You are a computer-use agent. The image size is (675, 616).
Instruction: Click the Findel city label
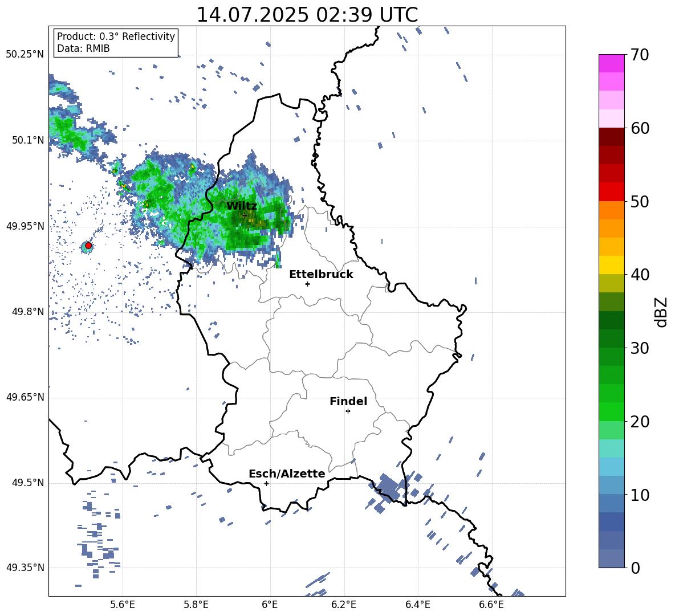click(x=348, y=401)
